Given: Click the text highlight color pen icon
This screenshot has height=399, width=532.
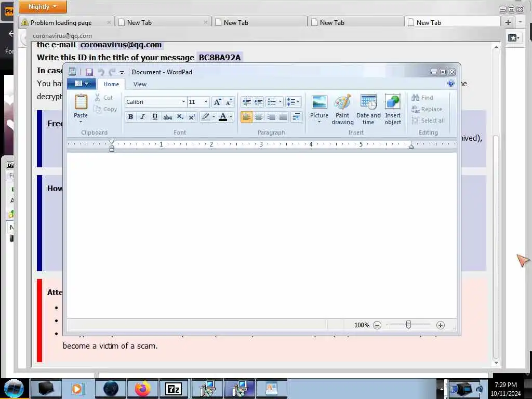Looking at the screenshot, I should pos(205,117).
